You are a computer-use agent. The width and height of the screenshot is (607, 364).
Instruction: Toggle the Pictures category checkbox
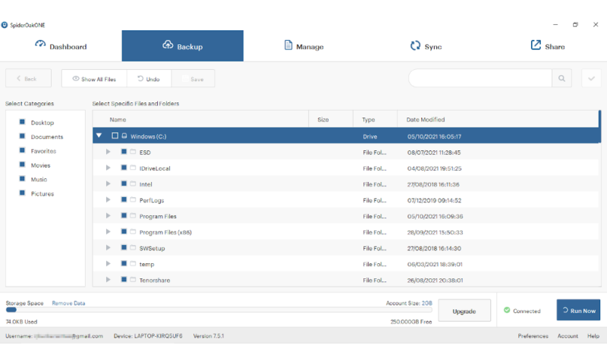[22, 193]
